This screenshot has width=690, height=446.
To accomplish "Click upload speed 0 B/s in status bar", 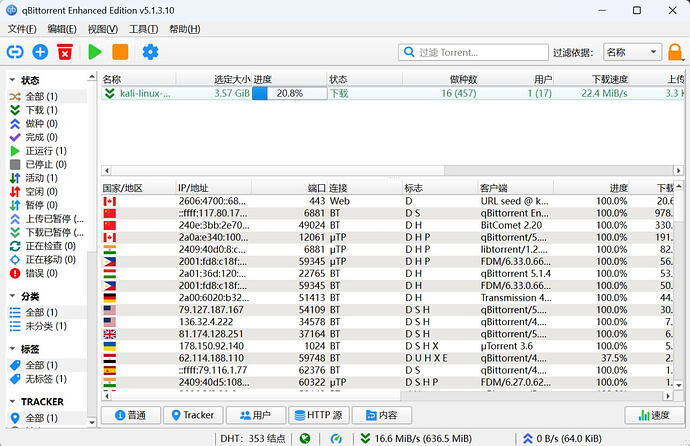I will tap(562, 439).
